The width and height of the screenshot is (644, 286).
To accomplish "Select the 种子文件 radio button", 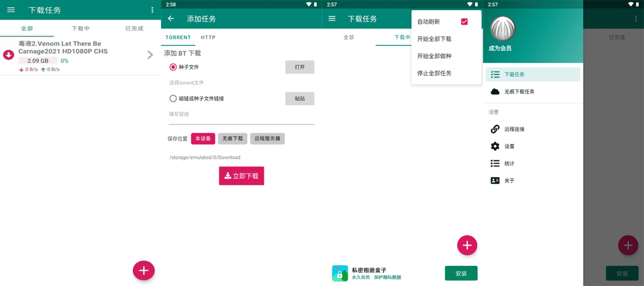I will point(173,67).
